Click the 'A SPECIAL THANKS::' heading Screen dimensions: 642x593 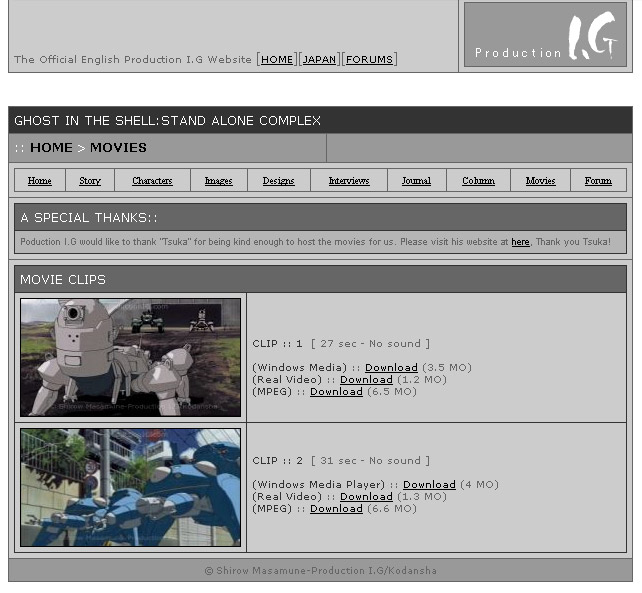coord(89,217)
